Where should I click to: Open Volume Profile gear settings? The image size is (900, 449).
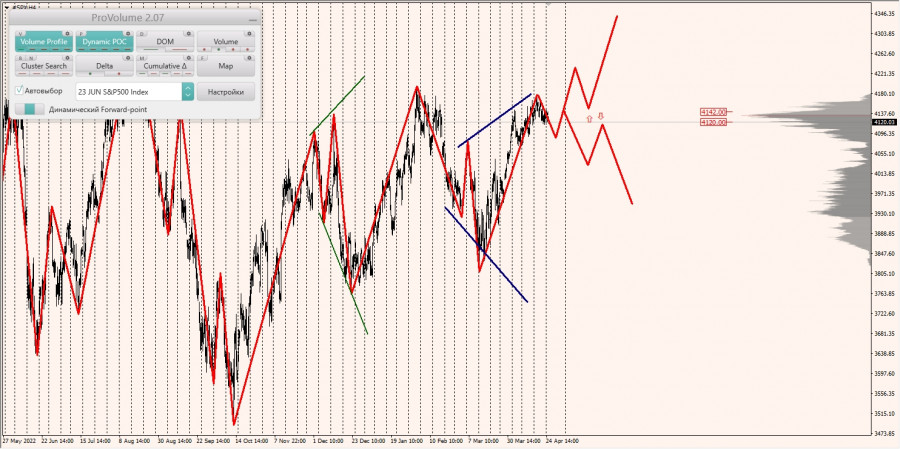[67, 33]
